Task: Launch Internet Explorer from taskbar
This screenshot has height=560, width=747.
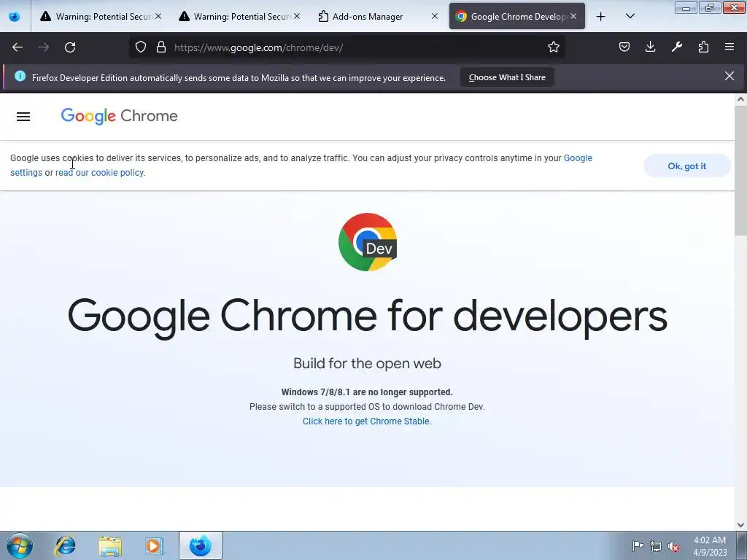Action: tap(65, 545)
